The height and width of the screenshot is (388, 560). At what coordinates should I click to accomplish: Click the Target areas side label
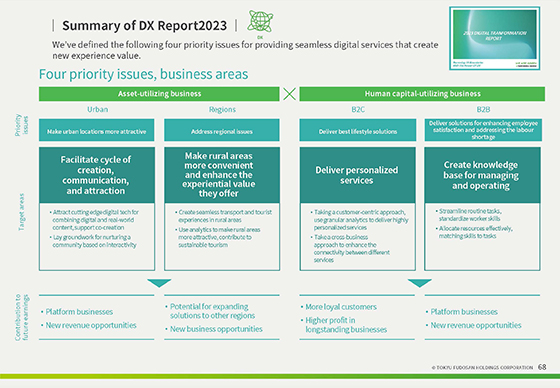(x=21, y=212)
